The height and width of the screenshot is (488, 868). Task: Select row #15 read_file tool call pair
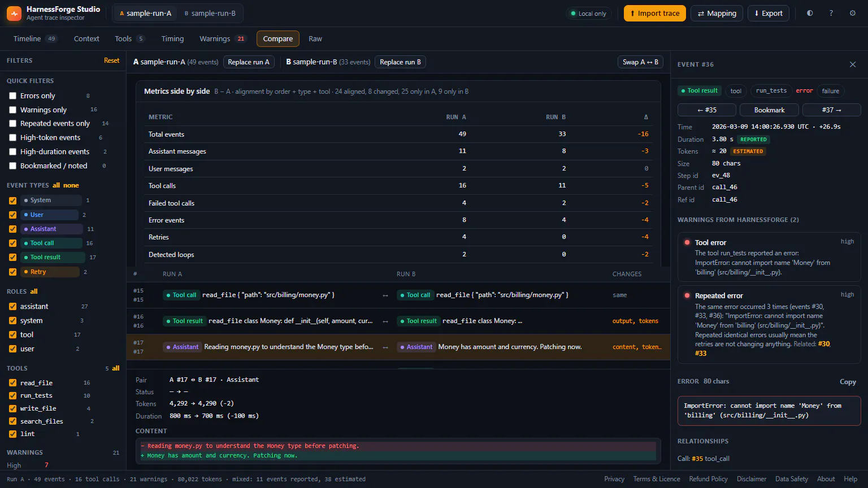point(398,295)
